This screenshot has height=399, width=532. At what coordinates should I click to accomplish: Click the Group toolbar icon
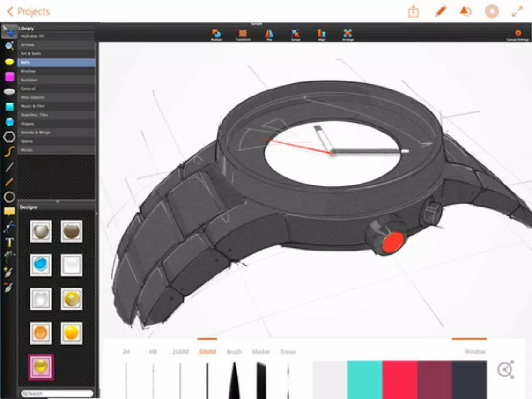point(295,34)
